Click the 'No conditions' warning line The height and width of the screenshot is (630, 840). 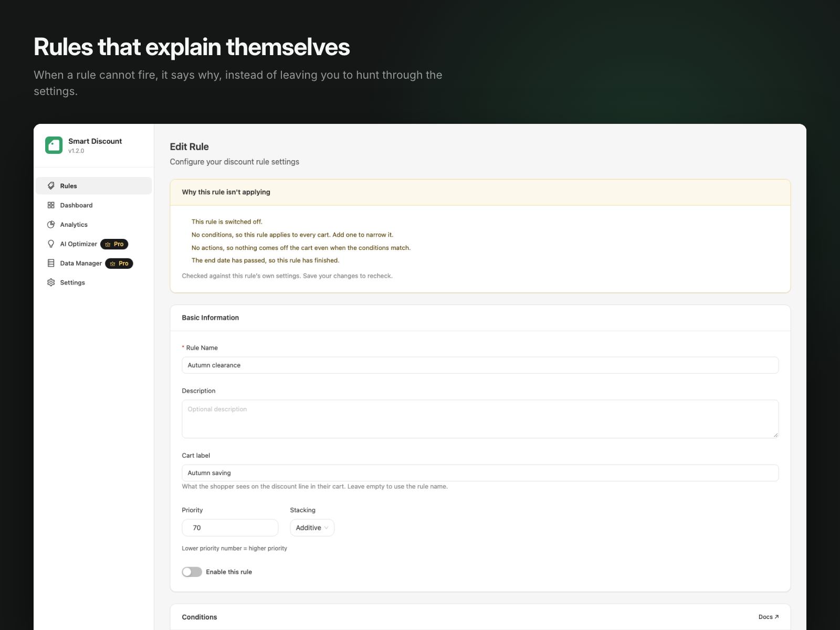coord(292,235)
